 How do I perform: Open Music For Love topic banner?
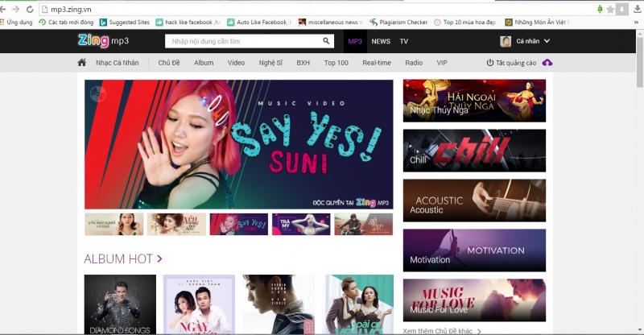click(474, 300)
